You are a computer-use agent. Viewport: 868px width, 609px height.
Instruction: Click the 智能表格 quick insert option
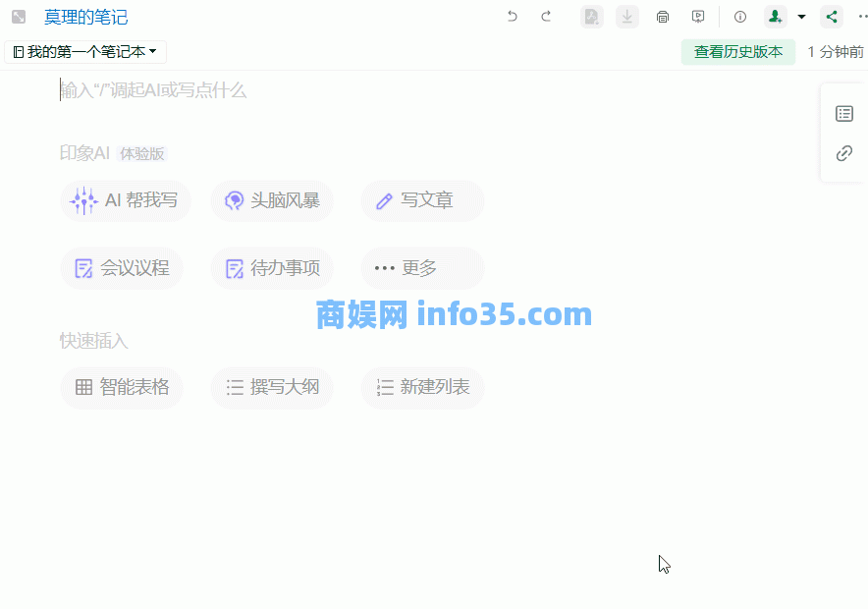point(122,387)
